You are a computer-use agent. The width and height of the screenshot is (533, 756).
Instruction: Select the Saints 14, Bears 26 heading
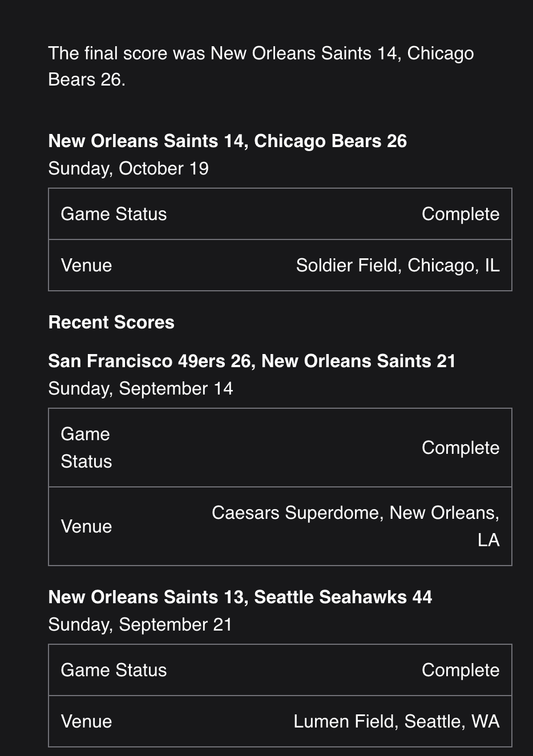[x=227, y=141]
